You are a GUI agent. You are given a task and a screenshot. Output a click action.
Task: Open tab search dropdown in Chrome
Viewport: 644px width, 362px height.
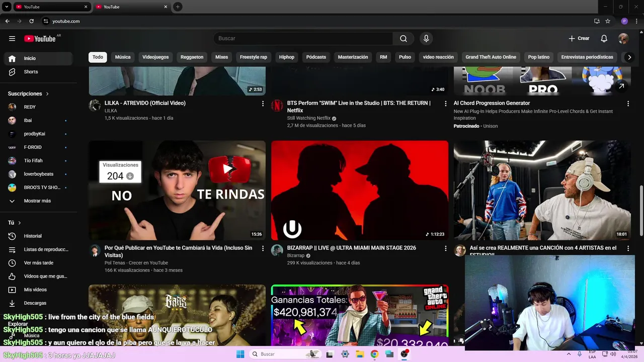click(x=7, y=7)
